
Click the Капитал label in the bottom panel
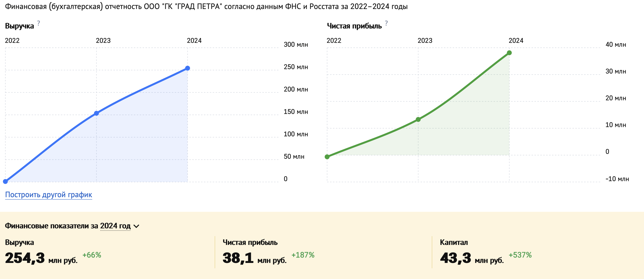click(454, 242)
